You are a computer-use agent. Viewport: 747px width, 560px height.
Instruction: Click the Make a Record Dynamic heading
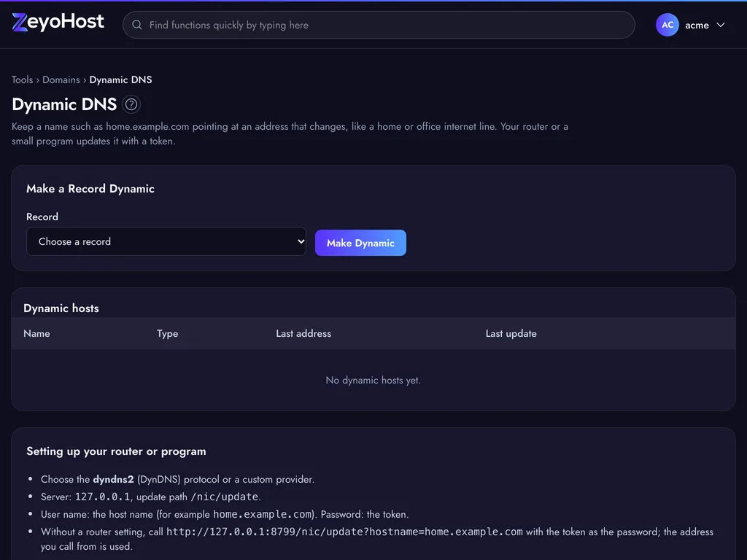tap(90, 189)
